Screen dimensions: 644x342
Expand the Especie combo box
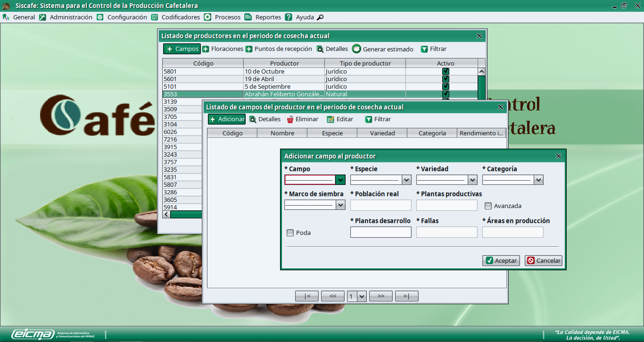tap(406, 180)
